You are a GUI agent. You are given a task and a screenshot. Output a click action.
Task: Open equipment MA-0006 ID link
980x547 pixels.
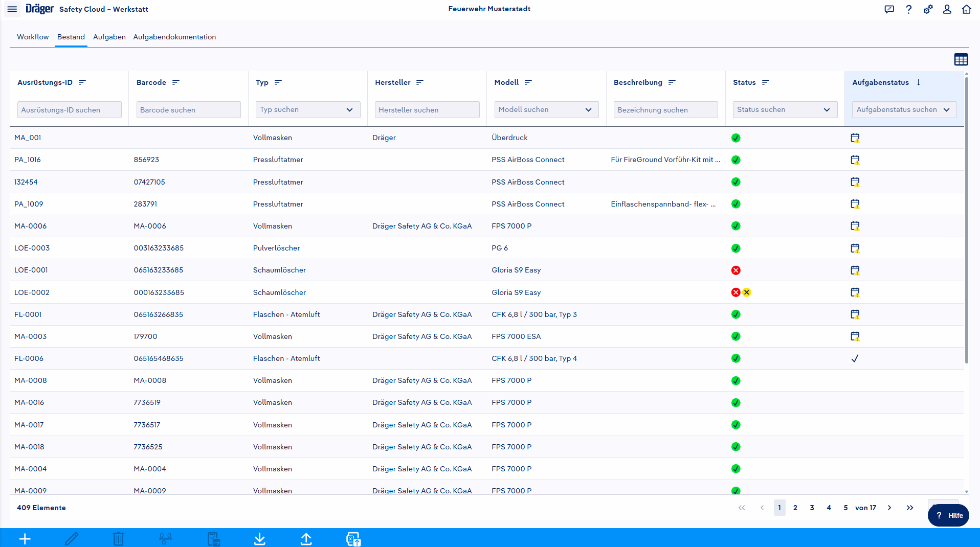click(x=31, y=226)
